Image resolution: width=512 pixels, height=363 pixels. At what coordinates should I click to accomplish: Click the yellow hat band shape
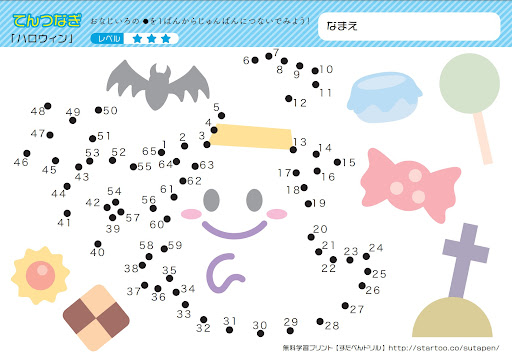coord(252,136)
